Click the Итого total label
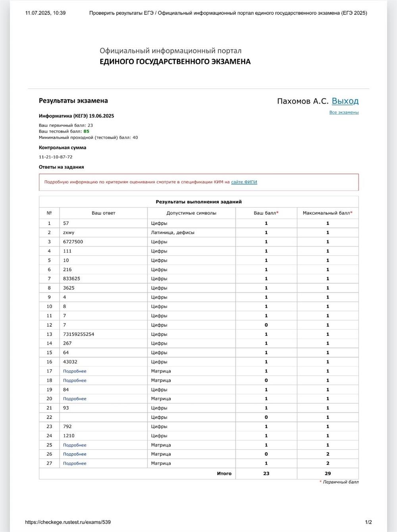Viewport: 397px width, 532px height. 224,474
